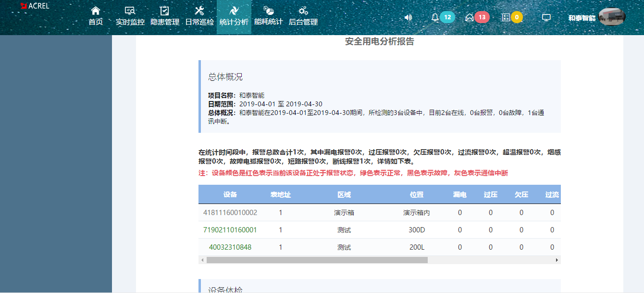Click the 演示箱内 location cell

(417, 213)
